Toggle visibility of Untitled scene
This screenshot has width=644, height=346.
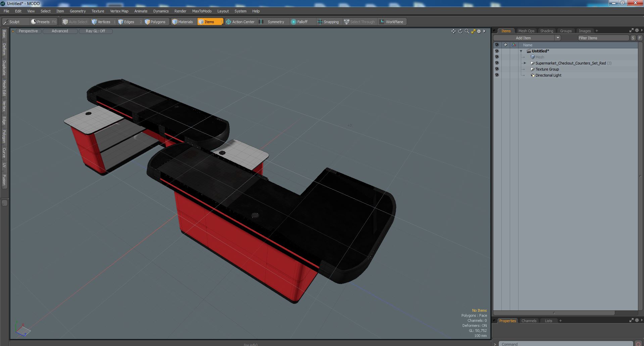pos(497,51)
